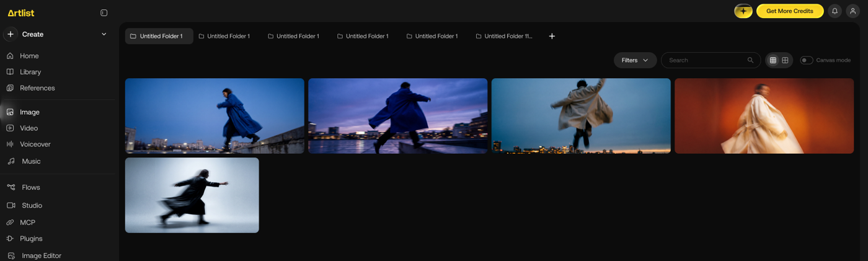Open user profile icon

pyautogui.click(x=853, y=11)
